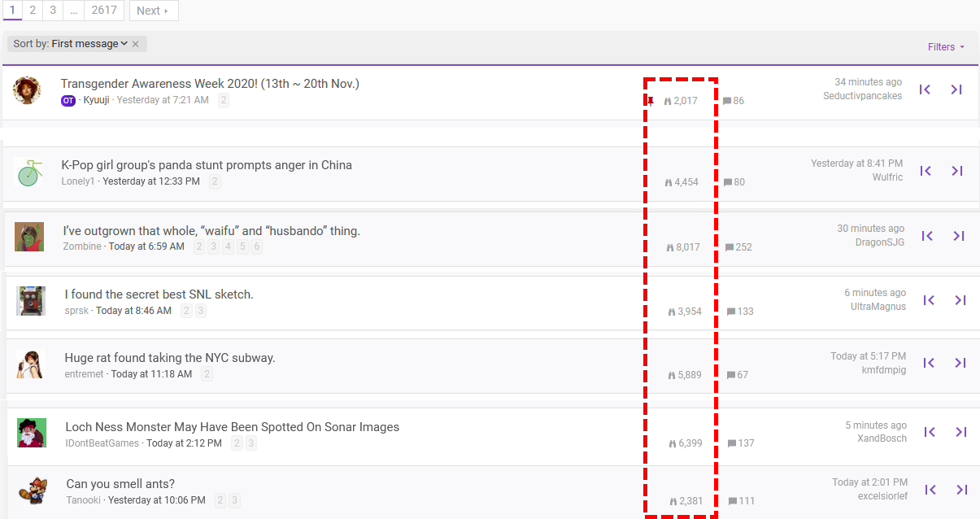Open entremet's avatar image
980x519 pixels.
(x=31, y=364)
